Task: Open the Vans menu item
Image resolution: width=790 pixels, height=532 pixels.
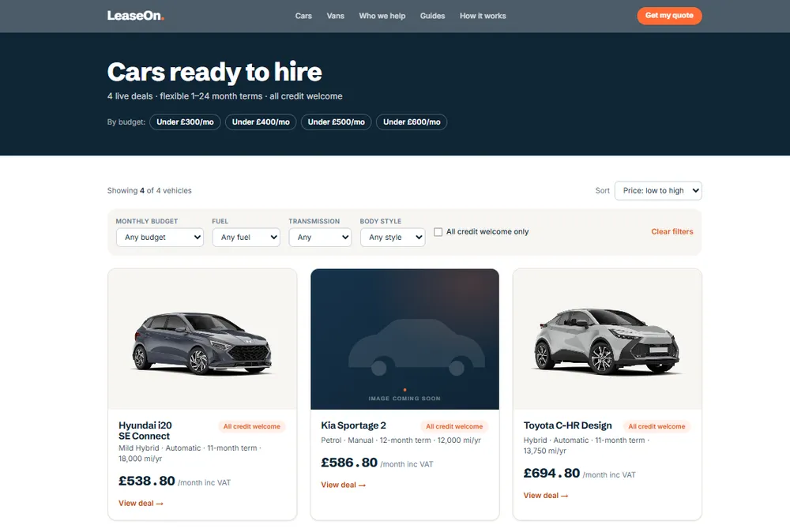Action: [336, 16]
